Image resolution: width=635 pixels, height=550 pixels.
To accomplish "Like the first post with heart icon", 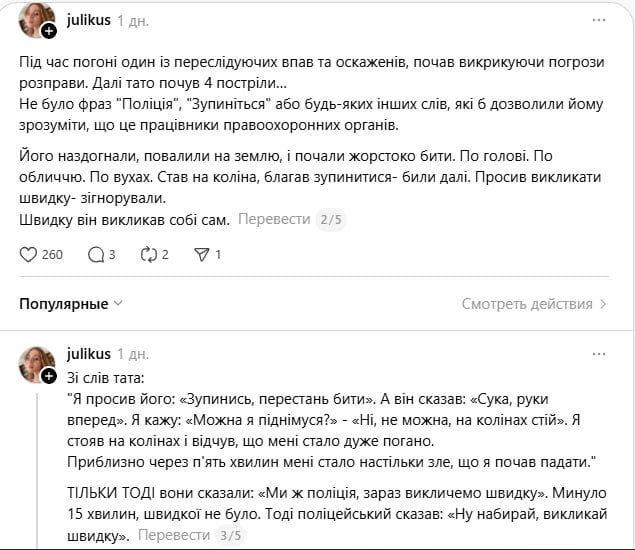I will [x=28, y=254].
